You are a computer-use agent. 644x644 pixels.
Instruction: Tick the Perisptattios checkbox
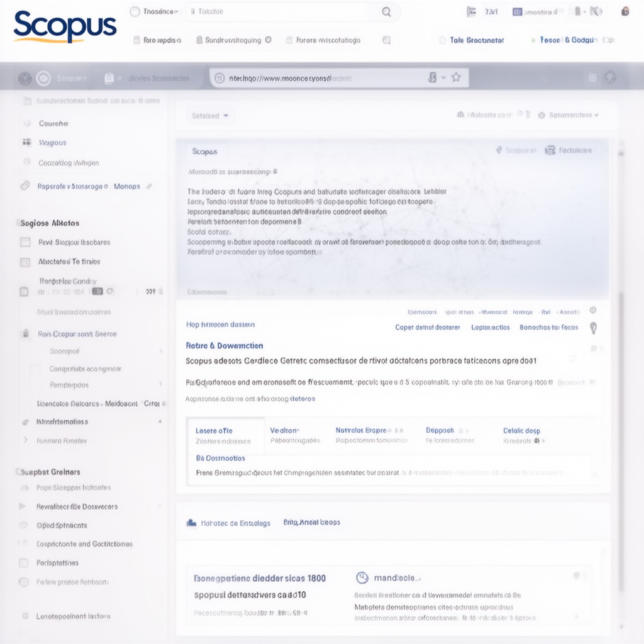tap(24, 563)
